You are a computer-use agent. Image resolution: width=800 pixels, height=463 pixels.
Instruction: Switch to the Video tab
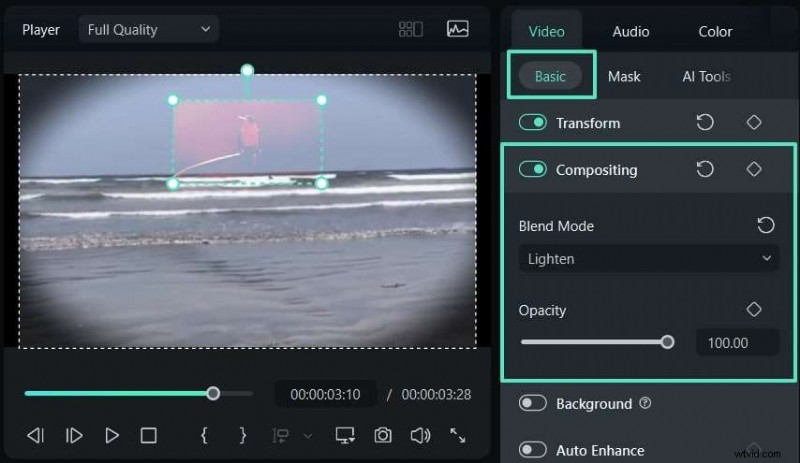[546, 32]
